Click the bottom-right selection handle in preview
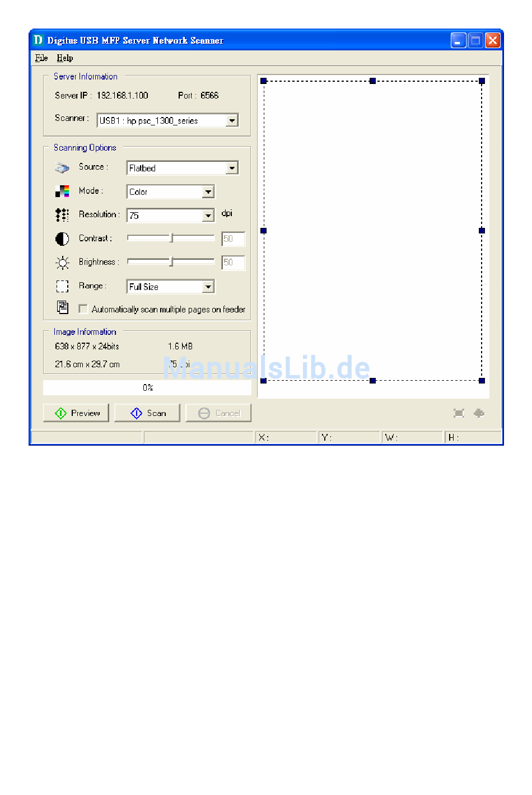 tap(482, 381)
